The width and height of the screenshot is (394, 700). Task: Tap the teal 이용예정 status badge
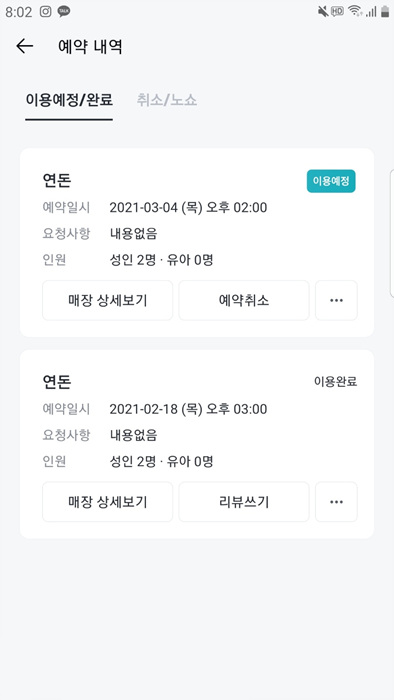click(331, 181)
